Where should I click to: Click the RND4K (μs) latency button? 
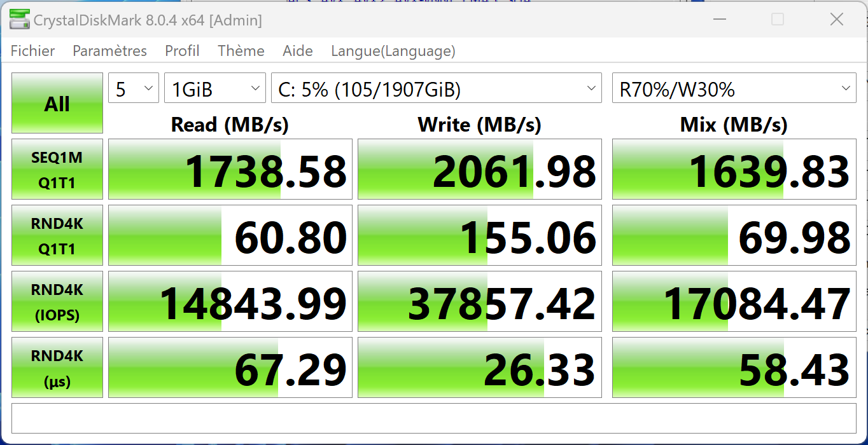pyautogui.click(x=57, y=367)
